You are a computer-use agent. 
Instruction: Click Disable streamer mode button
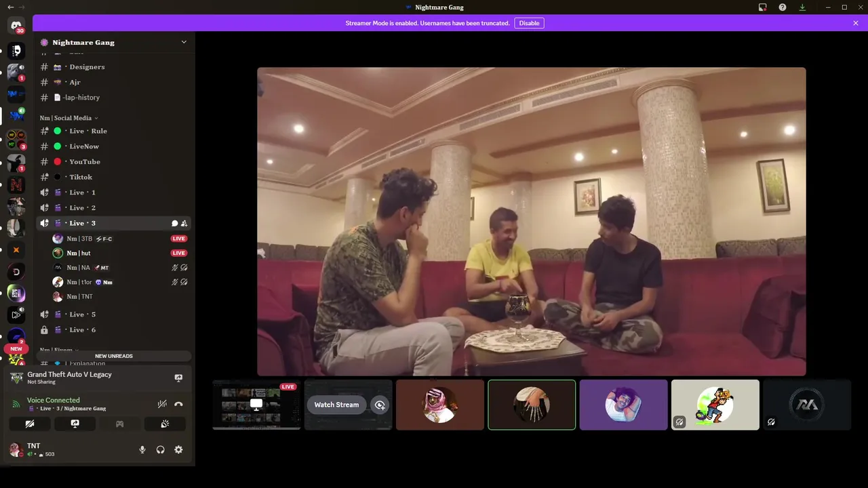pyautogui.click(x=529, y=23)
